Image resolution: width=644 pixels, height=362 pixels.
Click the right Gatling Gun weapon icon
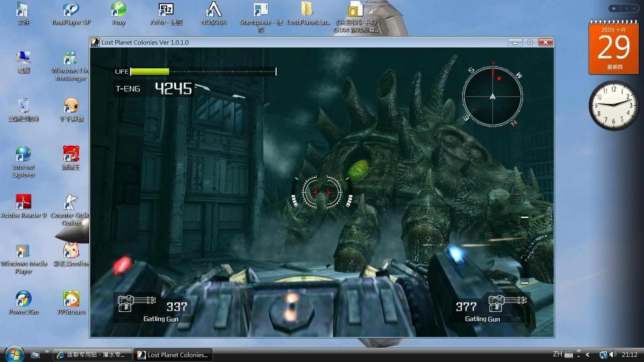pos(507,303)
